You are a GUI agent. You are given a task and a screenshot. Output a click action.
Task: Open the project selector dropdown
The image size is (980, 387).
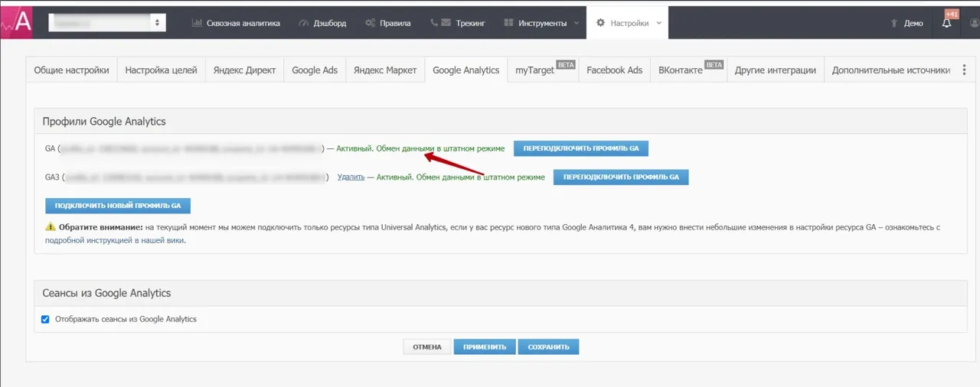point(107,23)
